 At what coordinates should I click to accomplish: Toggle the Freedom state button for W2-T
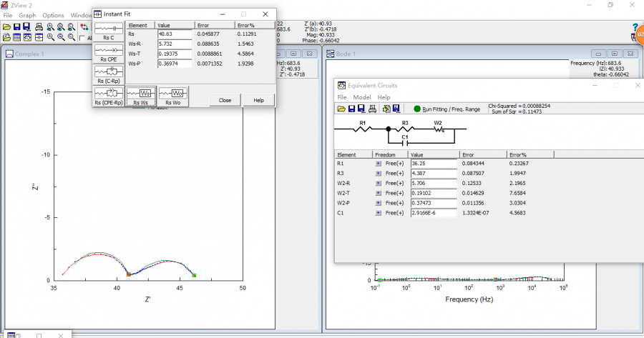click(379, 192)
